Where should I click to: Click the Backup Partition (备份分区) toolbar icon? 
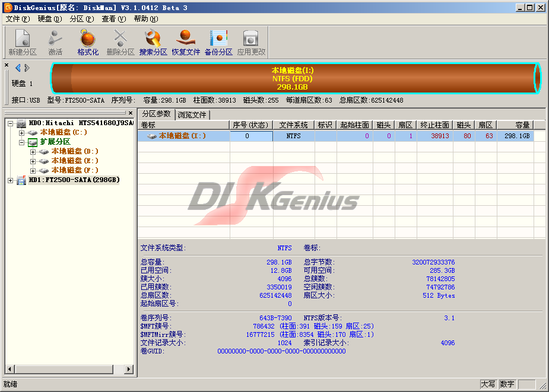click(218, 38)
